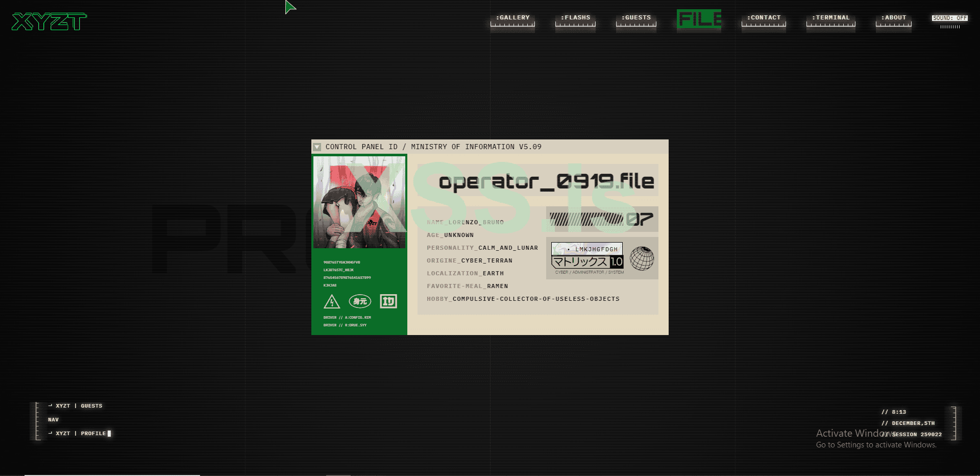Click the electrical hazard triangle icon on the ID card
This screenshot has height=476, width=980.
pyautogui.click(x=332, y=301)
